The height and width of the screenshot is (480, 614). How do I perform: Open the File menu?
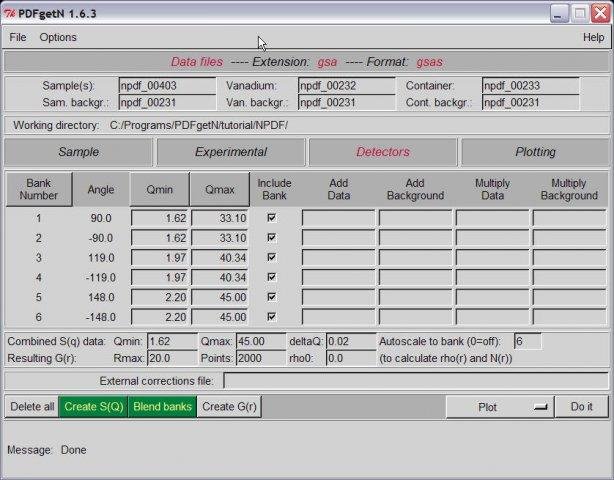18,38
